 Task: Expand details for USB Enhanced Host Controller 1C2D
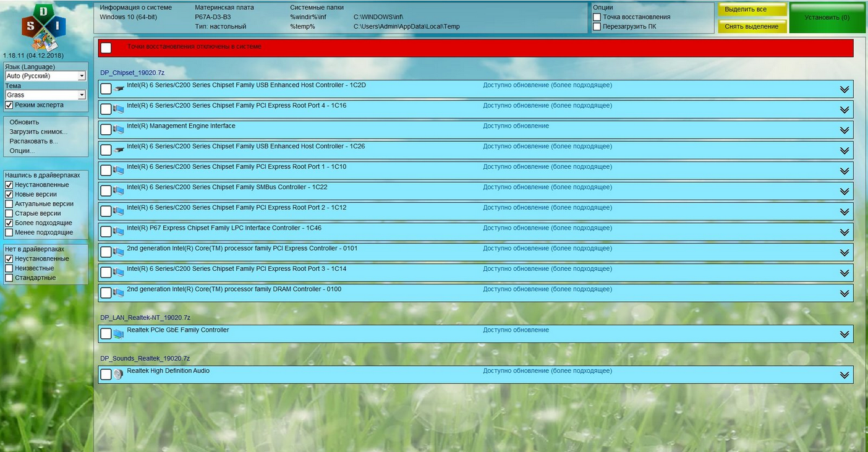tap(845, 90)
